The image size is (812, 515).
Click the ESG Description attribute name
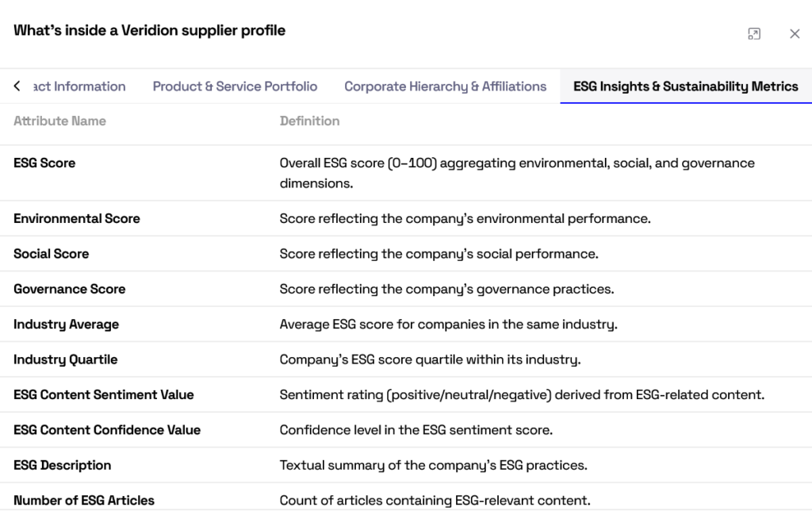(x=62, y=465)
